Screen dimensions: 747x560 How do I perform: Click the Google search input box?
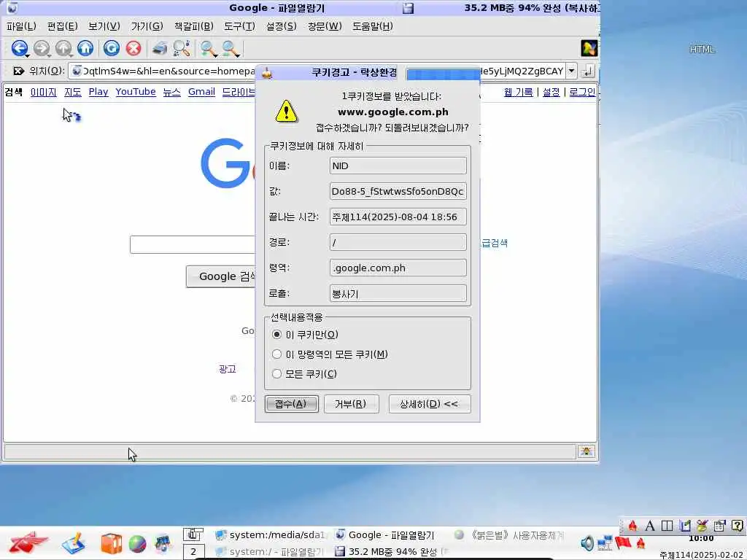pos(193,245)
